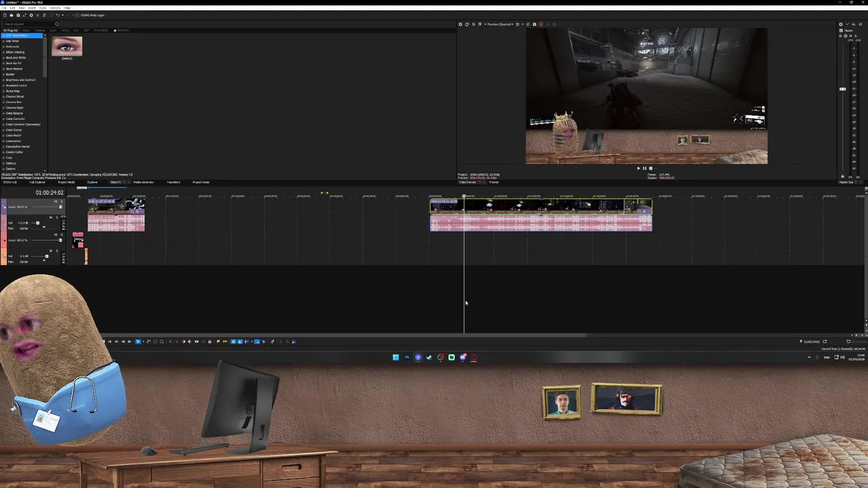This screenshot has height=488, width=868.
Task: Toggle preview on external monitor
Action: pyautogui.click(x=467, y=24)
